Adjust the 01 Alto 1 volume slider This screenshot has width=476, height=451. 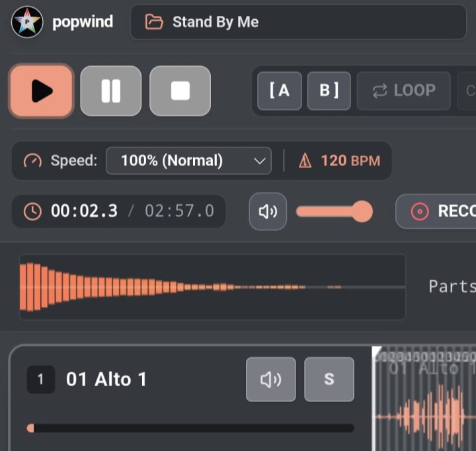click(x=190, y=429)
